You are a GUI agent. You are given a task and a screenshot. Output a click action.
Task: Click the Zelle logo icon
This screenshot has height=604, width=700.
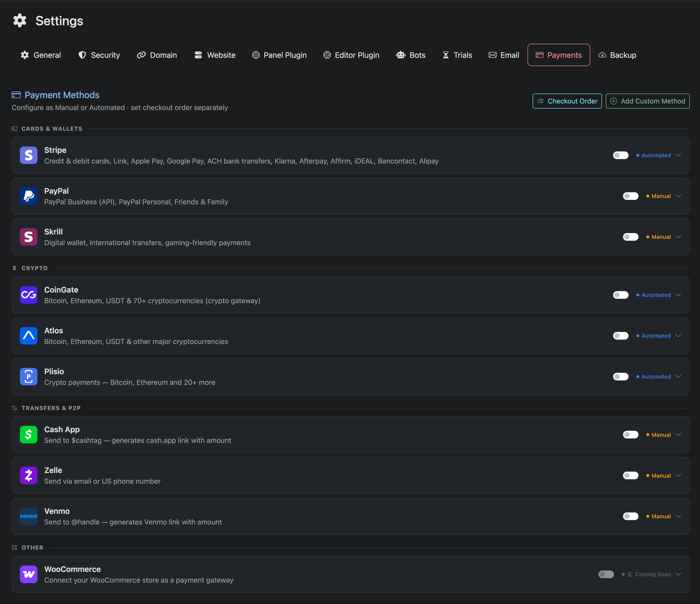[29, 475]
